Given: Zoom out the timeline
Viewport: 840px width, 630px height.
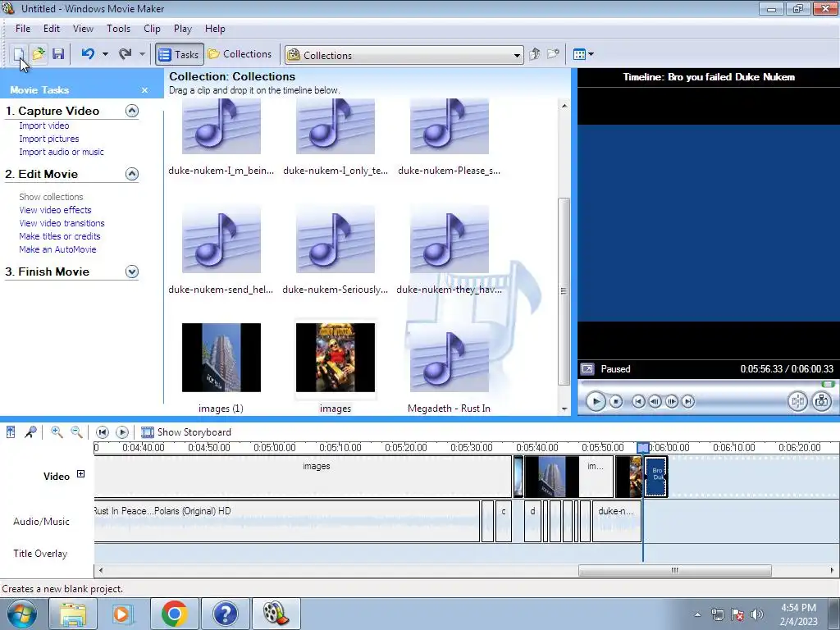Looking at the screenshot, I should coord(76,431).
